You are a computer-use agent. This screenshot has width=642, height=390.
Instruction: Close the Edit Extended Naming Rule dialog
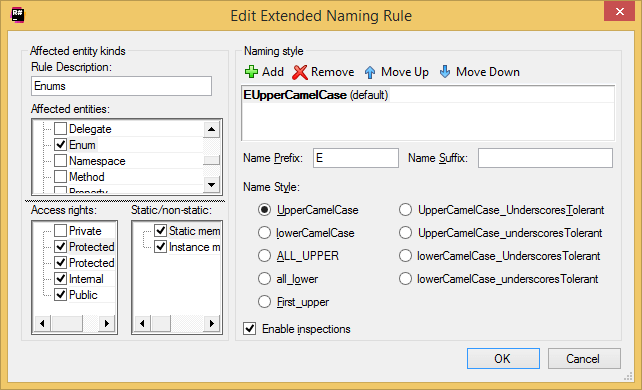point(619,11)
